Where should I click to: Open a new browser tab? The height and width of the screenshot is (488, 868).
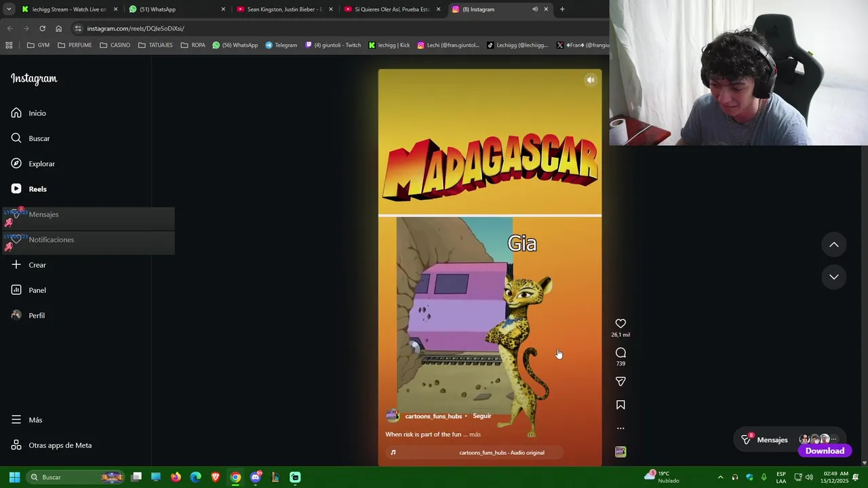click(x=562, y=9)
